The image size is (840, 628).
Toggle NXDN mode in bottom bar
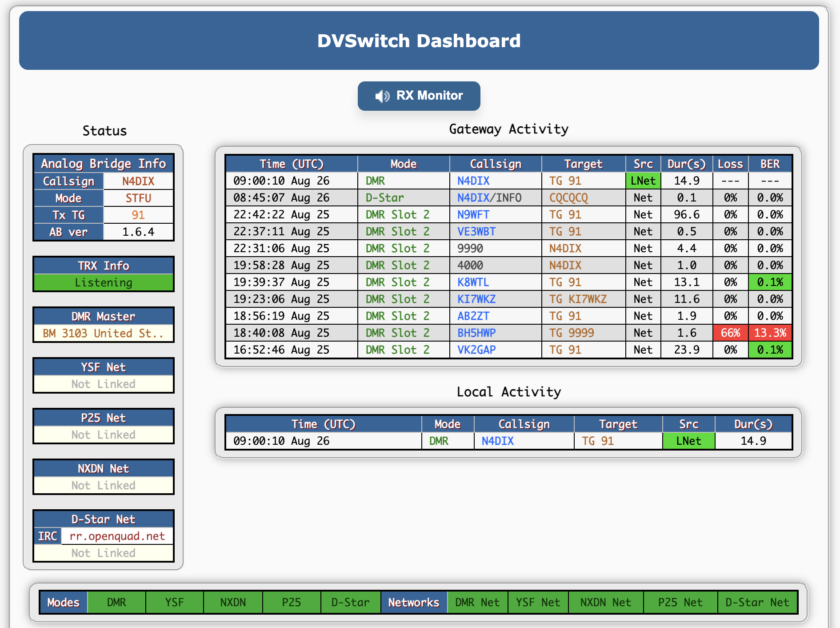pos(233,602)
